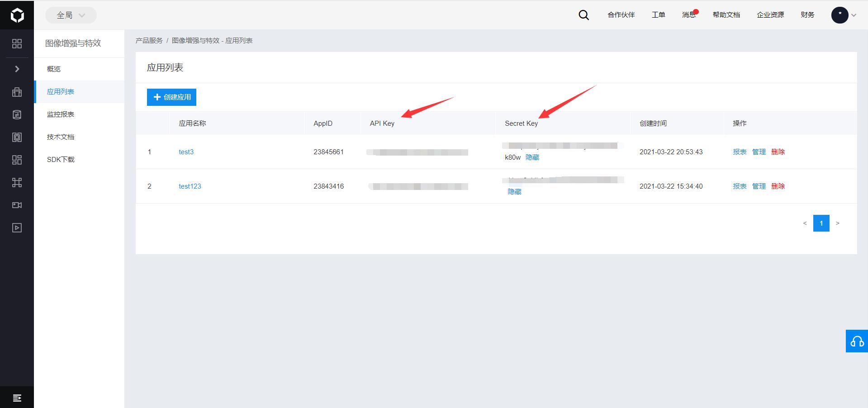Click 产品服务 breadcrumb link

point(149,40)
